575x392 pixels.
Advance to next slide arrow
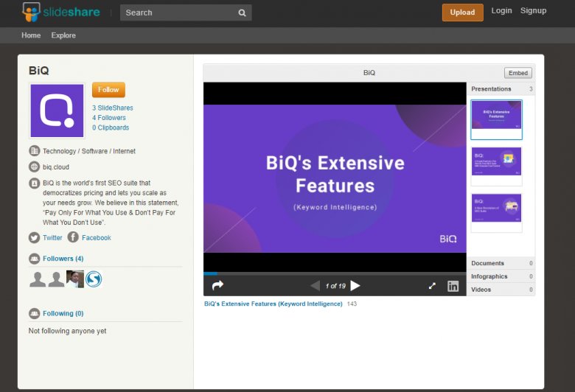tap(355, 286)
